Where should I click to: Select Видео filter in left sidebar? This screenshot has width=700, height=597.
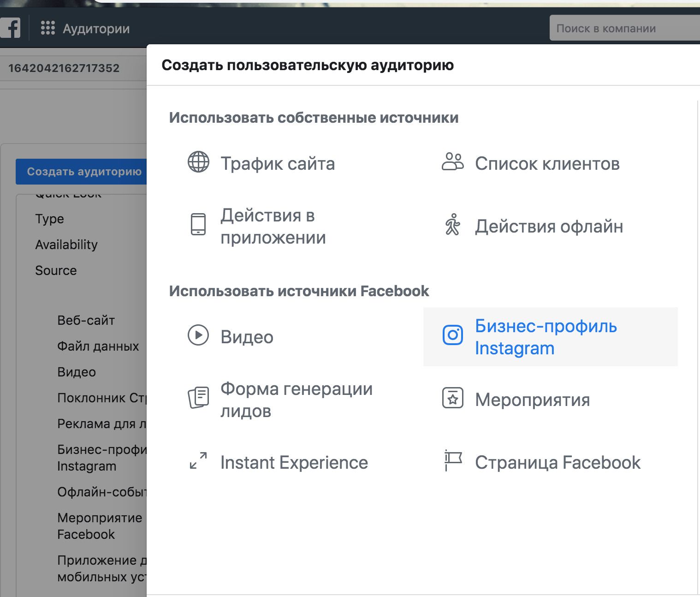[x=77, y=372]
